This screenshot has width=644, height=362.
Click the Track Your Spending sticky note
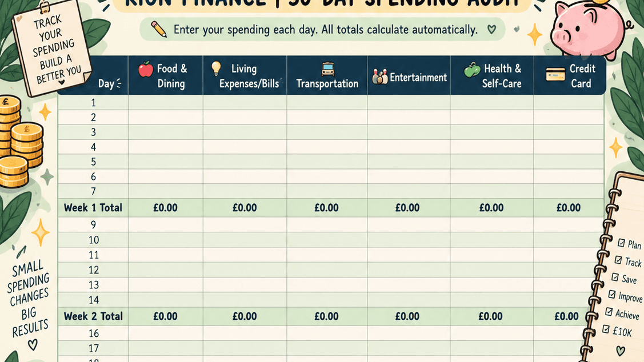coord(52,49)
